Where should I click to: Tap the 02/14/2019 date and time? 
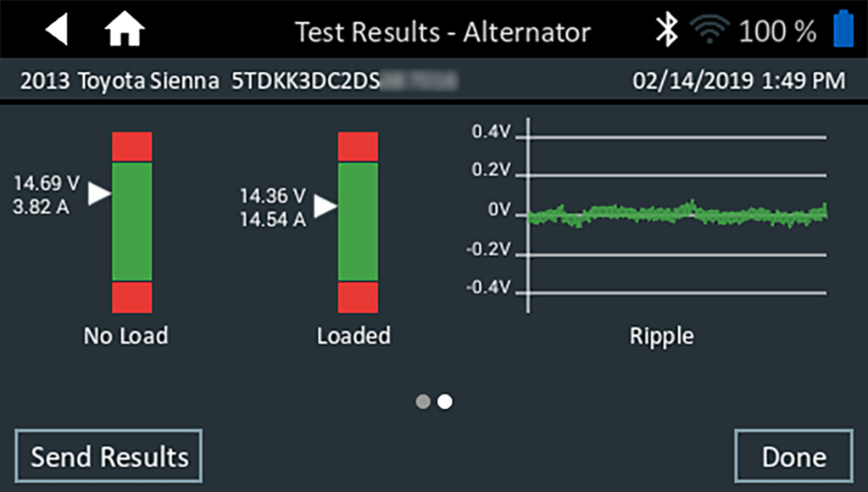739,81
